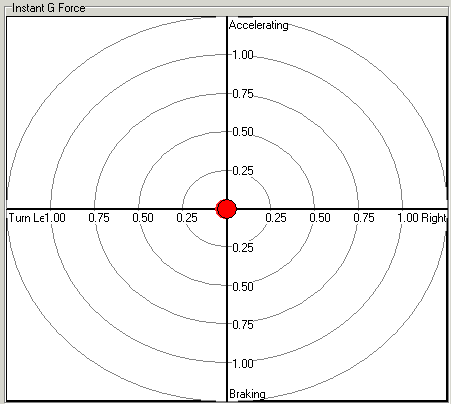The width and height of the screenshot is (451, 404).
Task: Click the "Instant G Force" panel title
Action: (49, 8)
